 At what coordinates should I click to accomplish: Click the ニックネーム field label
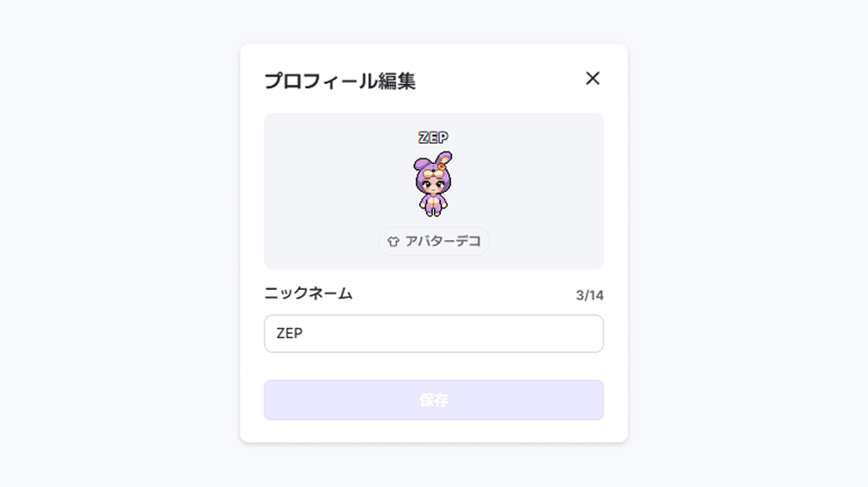pos(309,293)
